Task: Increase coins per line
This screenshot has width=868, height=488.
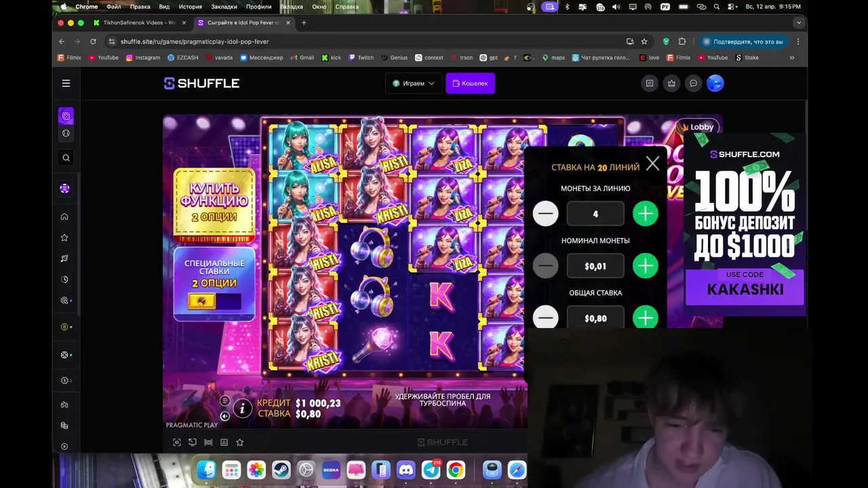Action: (645, 213)
